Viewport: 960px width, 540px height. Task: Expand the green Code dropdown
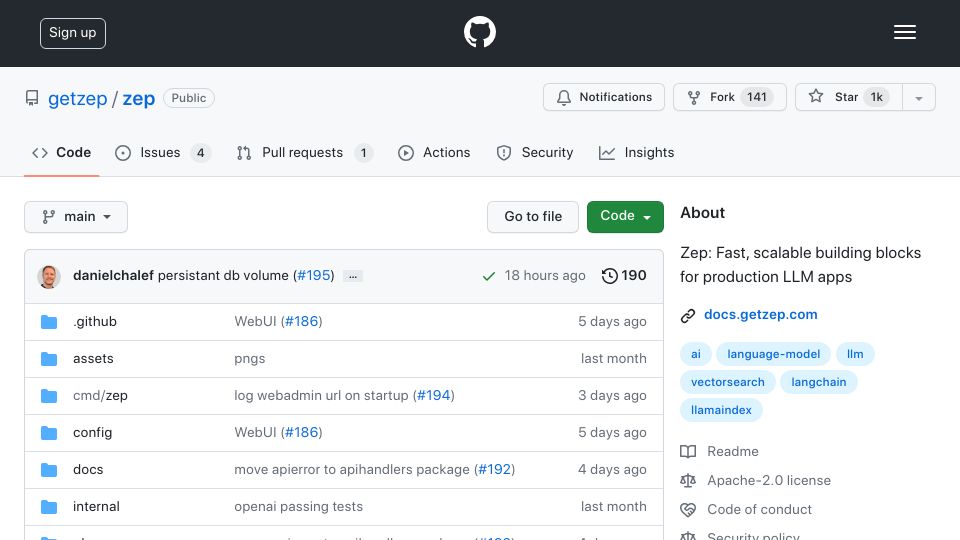coord(625,217)
